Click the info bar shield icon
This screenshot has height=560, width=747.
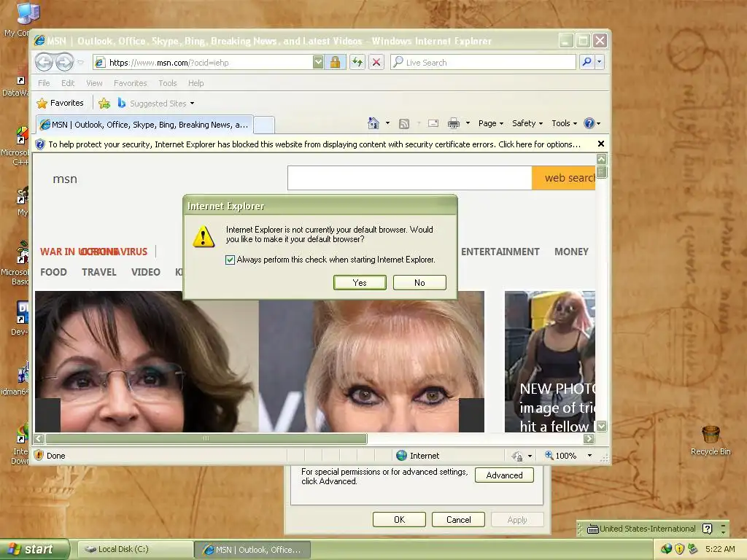pos(40,144)
